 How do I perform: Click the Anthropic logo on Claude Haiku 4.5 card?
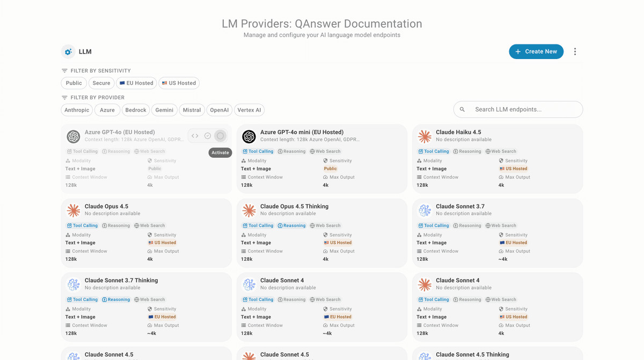pos(425,136)
